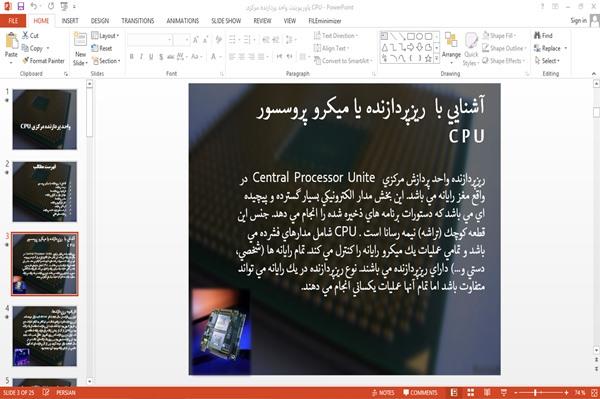Expand Align Text options
600x399 pixels.
[331, 48]
